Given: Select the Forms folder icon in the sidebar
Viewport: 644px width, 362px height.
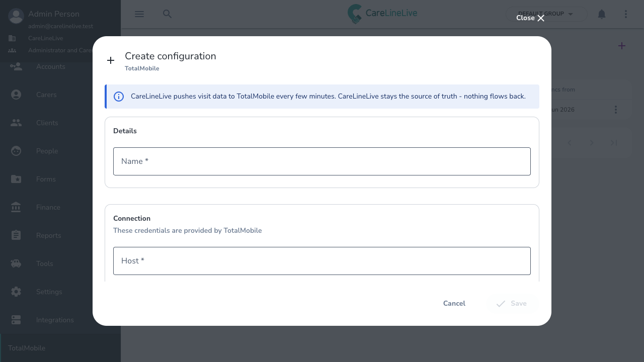Looking at the screenshot, I should point(16,179).
